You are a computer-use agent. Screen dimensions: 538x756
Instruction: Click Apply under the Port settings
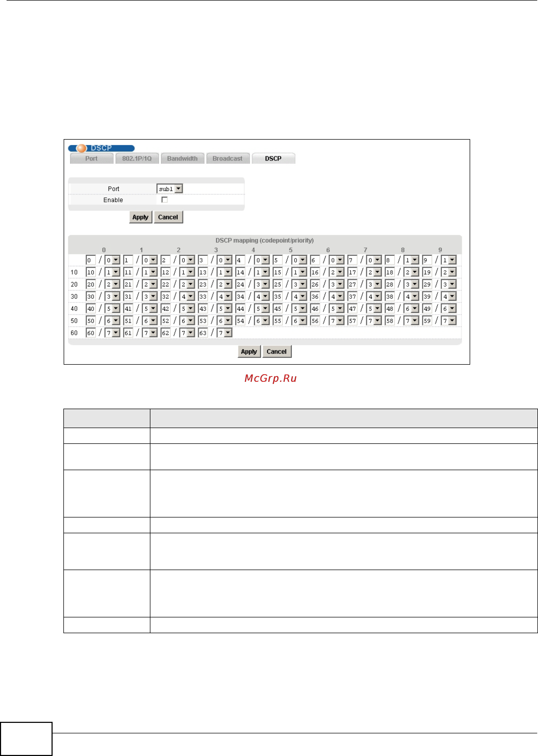tap(140, 217)
